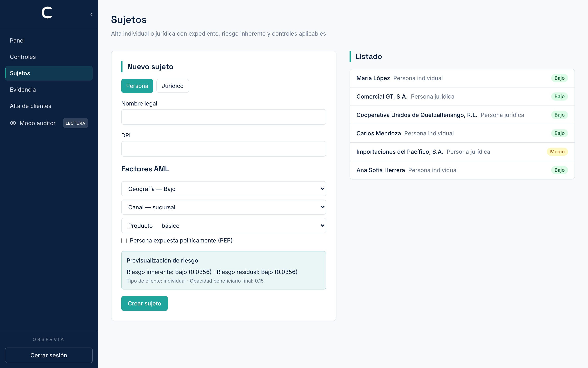
Task: Open María López in the list
Action: [462, 78]
